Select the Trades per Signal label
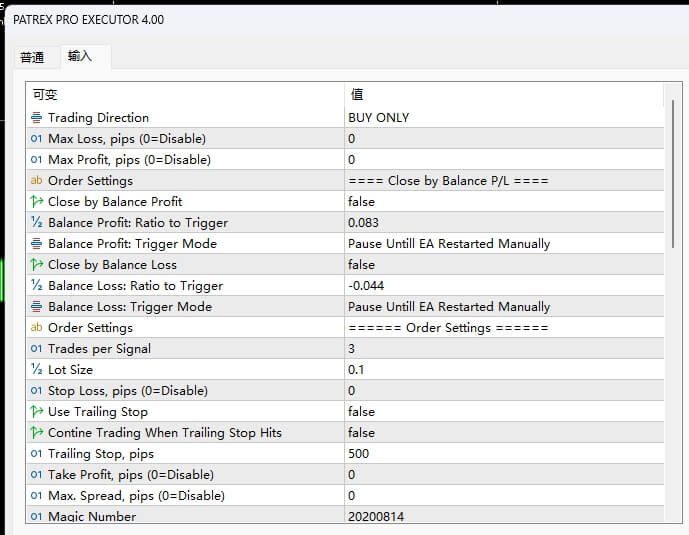 pos(99,349)
